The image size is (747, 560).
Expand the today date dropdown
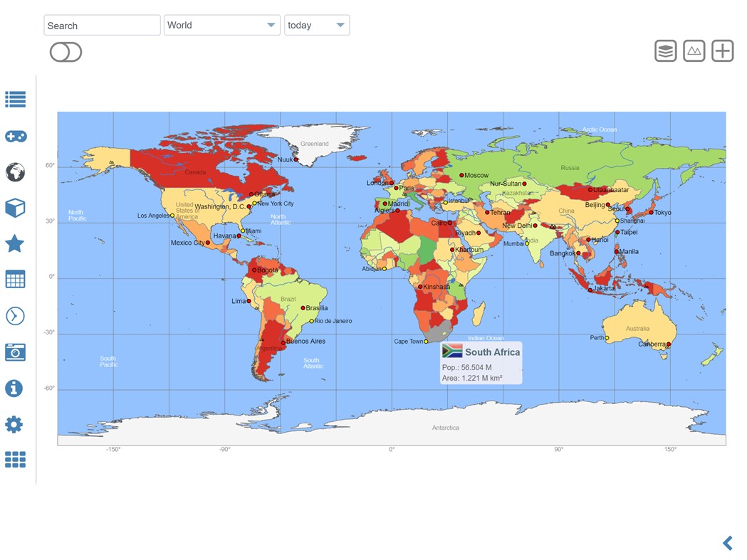(316, 24)
